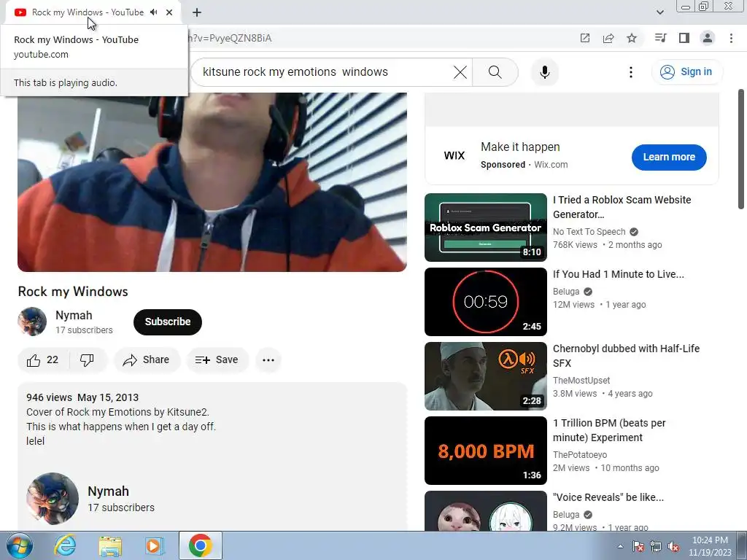
Task: Open Chernobyl Half-Life SFX thumbnail
Action: coord(485,376)
